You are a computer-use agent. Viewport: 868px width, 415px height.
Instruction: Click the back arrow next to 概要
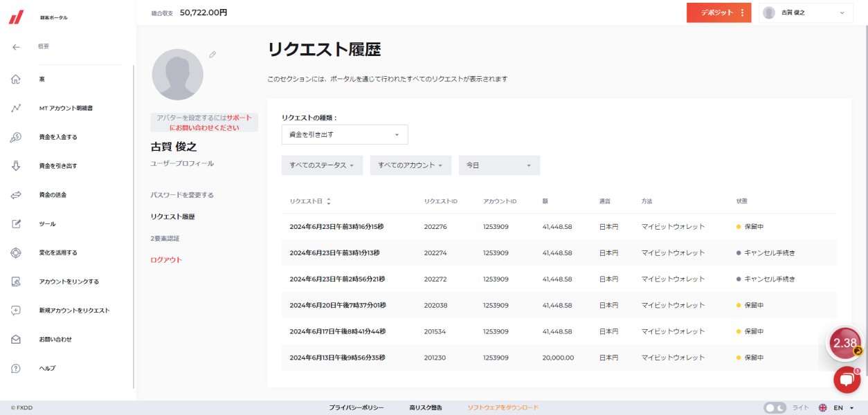coord(16,47)
